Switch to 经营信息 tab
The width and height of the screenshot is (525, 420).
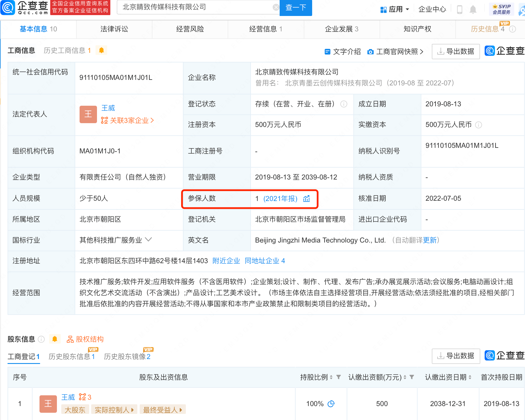tap(266, 29)
